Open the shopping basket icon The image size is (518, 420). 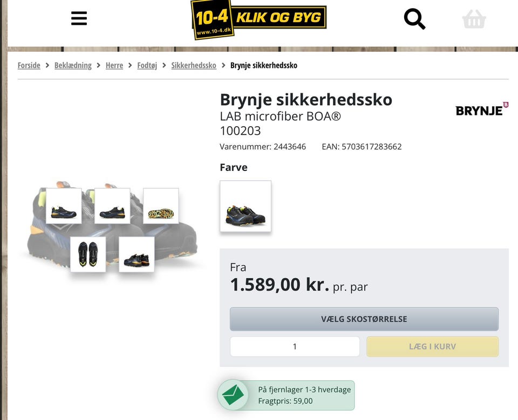coord(474,19)
